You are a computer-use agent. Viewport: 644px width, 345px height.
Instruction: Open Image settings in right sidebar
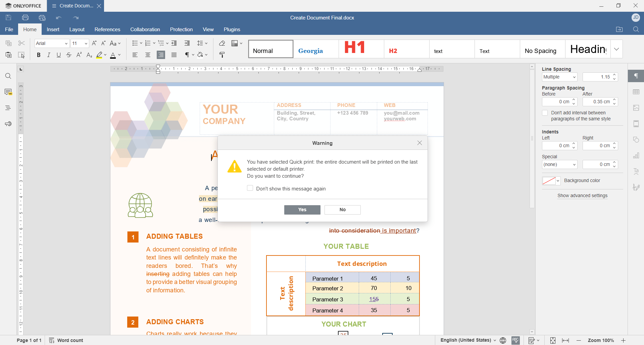[636, 108]
